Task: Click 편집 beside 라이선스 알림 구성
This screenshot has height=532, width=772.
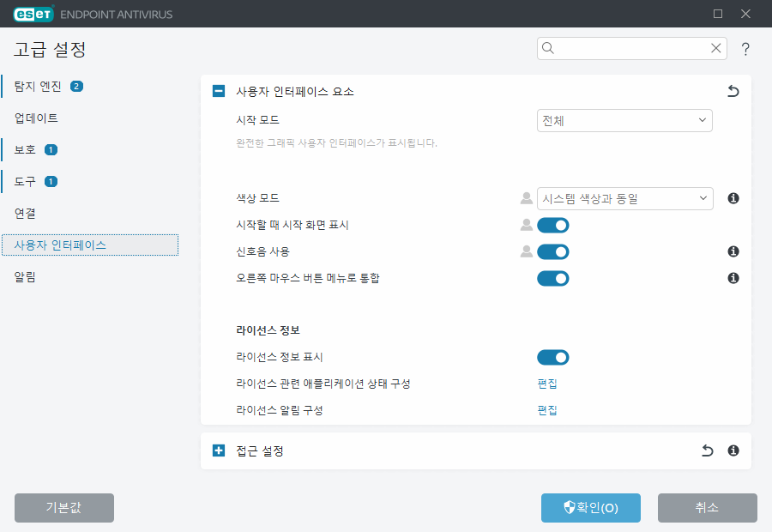Action: click(x=546, y=409)
